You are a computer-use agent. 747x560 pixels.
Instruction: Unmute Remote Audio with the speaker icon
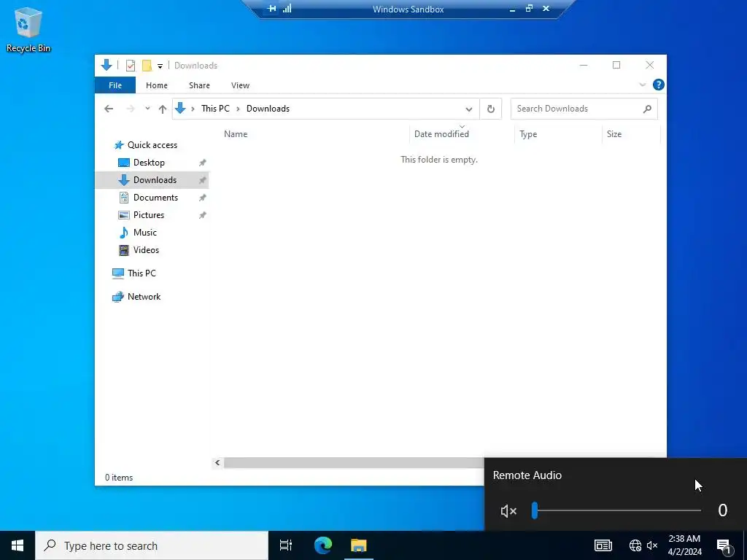coord(508,511)
